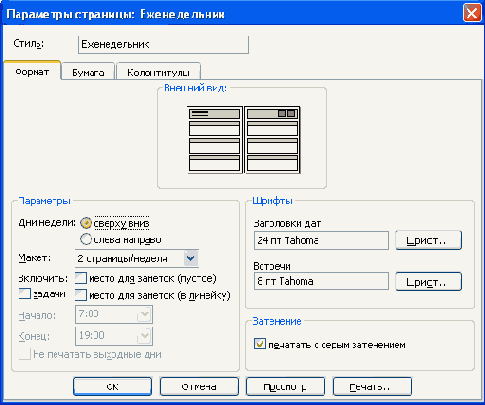485x405 pixels.
Task: Click Шрифт button for Заголовки дат
Action: click(x=428, y=240)
